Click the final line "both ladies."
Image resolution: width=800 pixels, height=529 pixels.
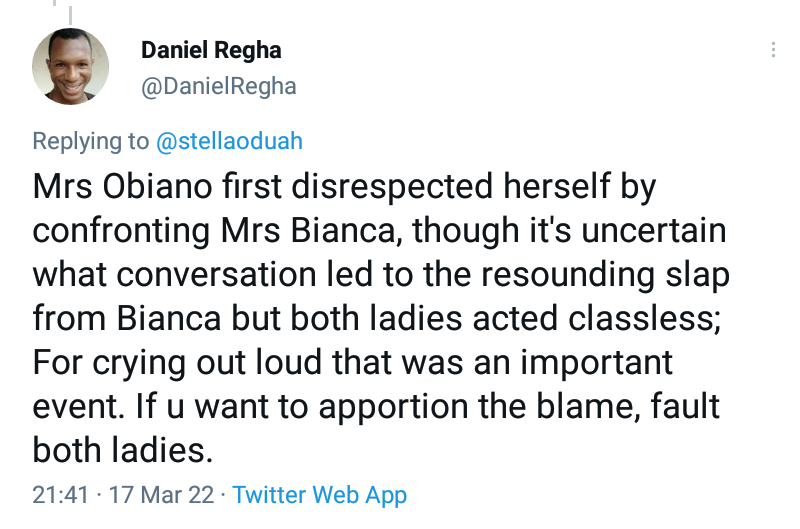pyautogui.click(x=123, y=450)
